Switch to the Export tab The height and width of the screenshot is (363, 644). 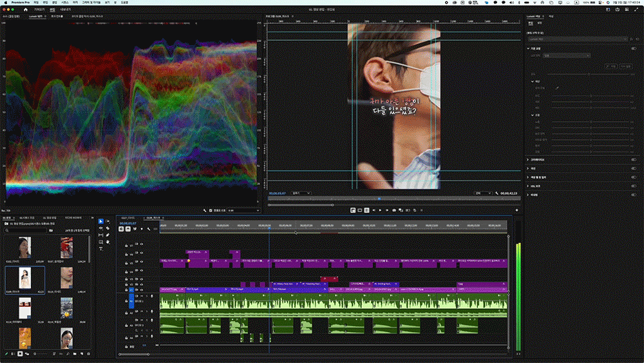pos(65,10)
